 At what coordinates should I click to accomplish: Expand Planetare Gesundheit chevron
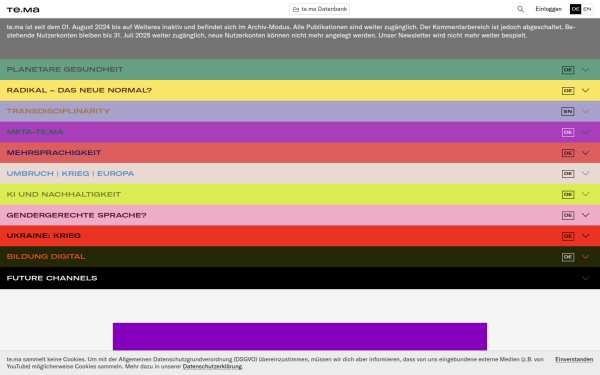click(585, 70)
